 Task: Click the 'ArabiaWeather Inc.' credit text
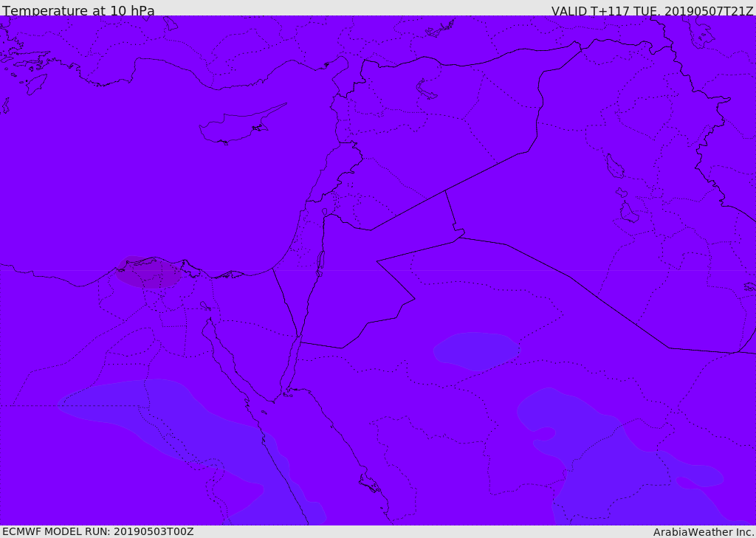[704, 532]
